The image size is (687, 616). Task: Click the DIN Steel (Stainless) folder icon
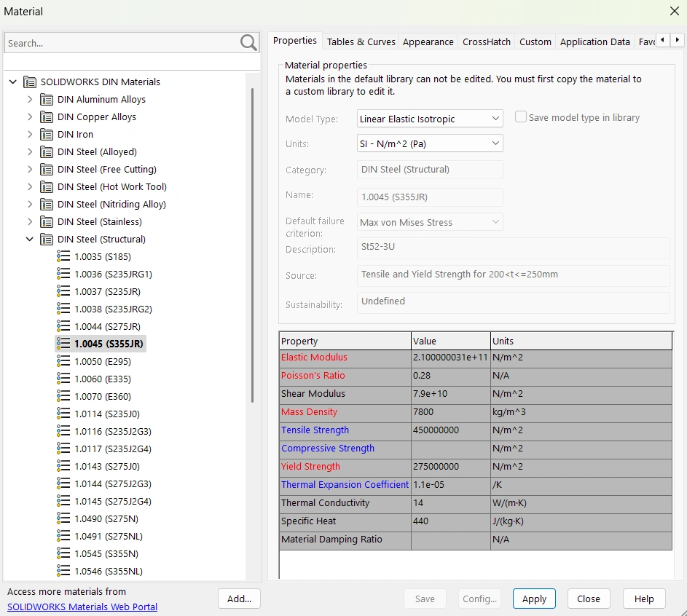47,222
